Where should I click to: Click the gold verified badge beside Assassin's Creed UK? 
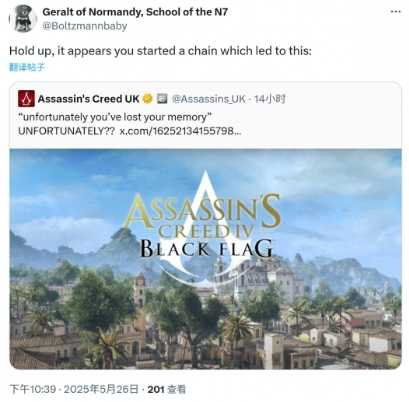(148, 99)
